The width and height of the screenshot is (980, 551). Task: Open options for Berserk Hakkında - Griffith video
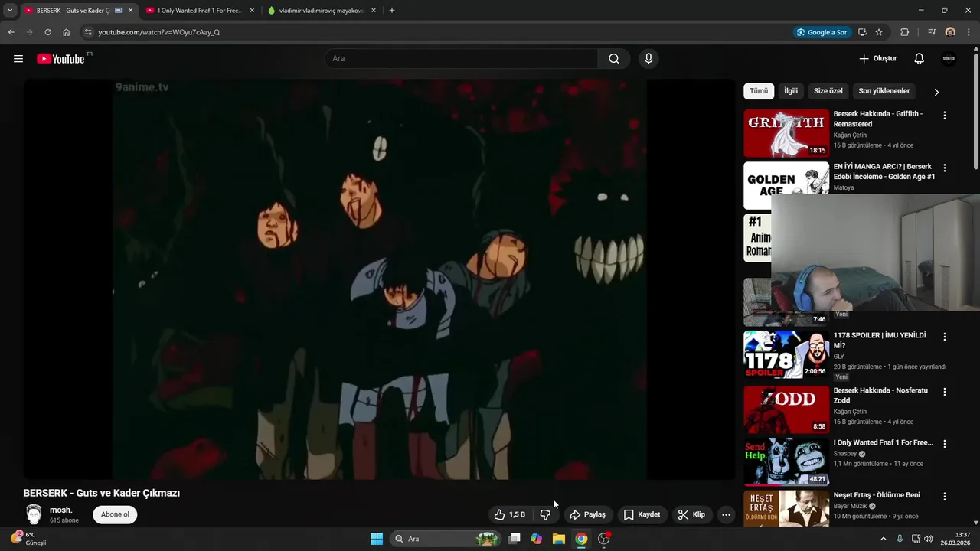(x=944, y=116)
